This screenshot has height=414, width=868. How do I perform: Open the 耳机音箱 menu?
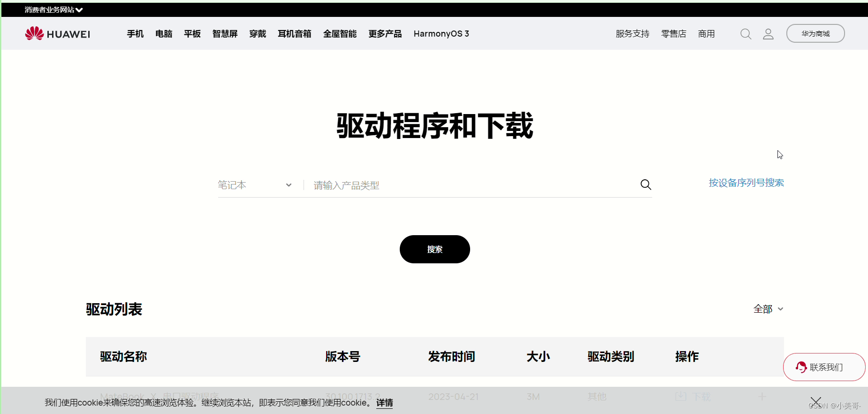(295, 34)
